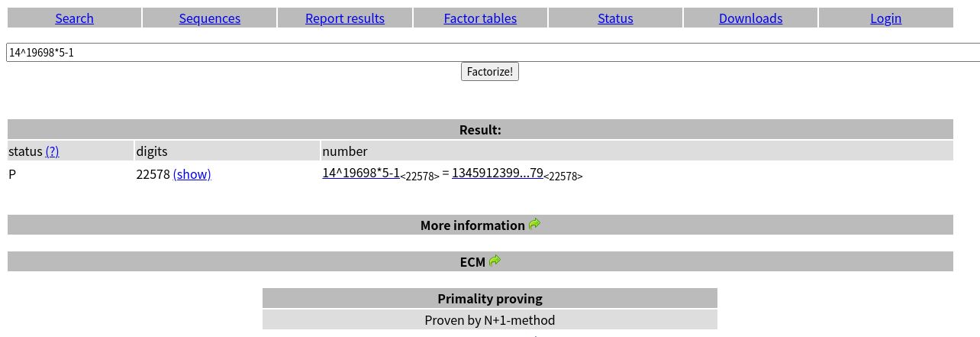Open the Downloads page
The width and height of the screenshot is (980, 337).
point(750,18)
